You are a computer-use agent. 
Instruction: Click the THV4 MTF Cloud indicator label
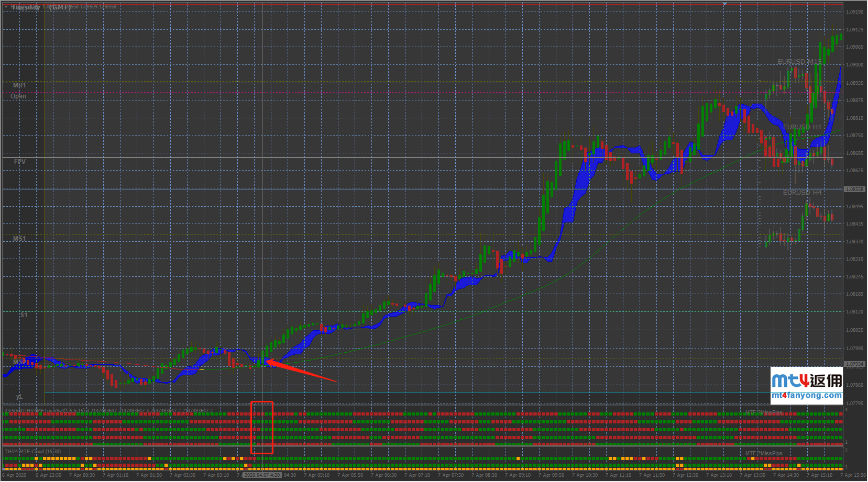tap(32, 451)
